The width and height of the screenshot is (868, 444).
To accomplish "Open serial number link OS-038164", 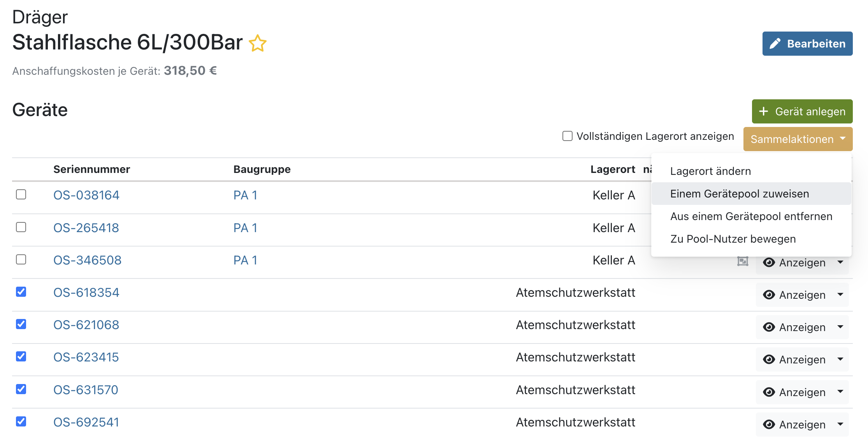I will click(x=86, y=195).
